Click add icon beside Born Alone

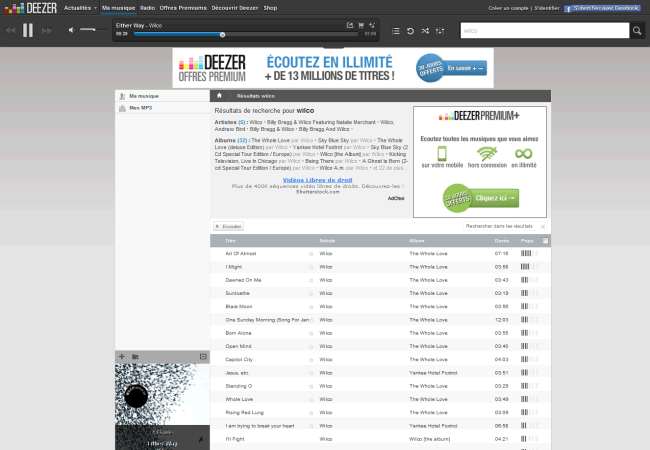(311, 333)
